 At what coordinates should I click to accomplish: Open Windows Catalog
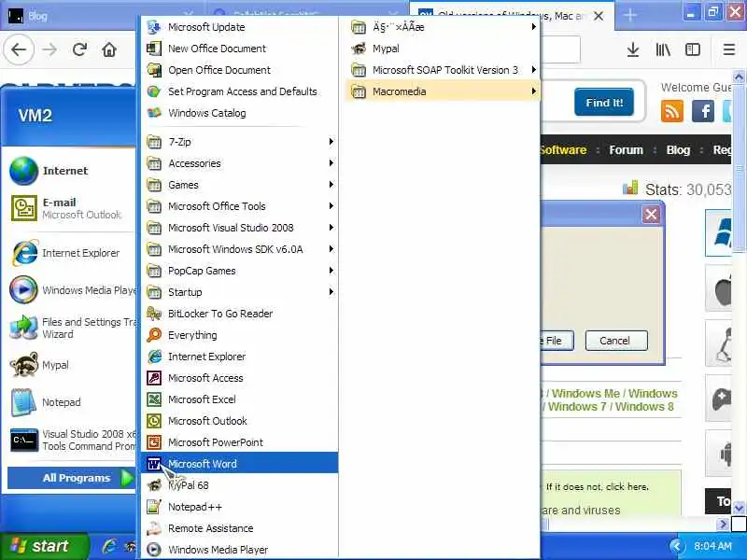tap(240, 113)
